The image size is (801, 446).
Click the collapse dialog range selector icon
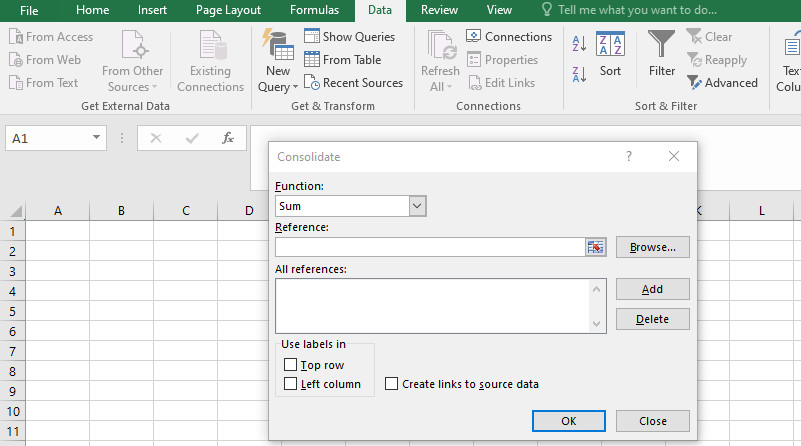(595, 247)
